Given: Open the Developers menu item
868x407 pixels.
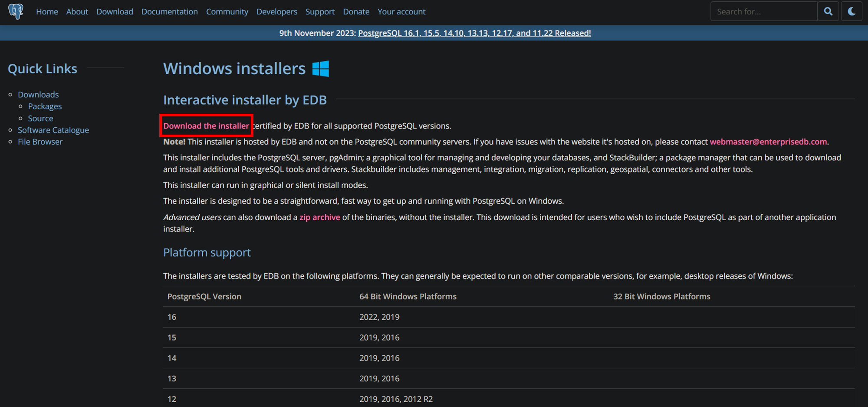Looking at the screenshot, I should 277,12.
